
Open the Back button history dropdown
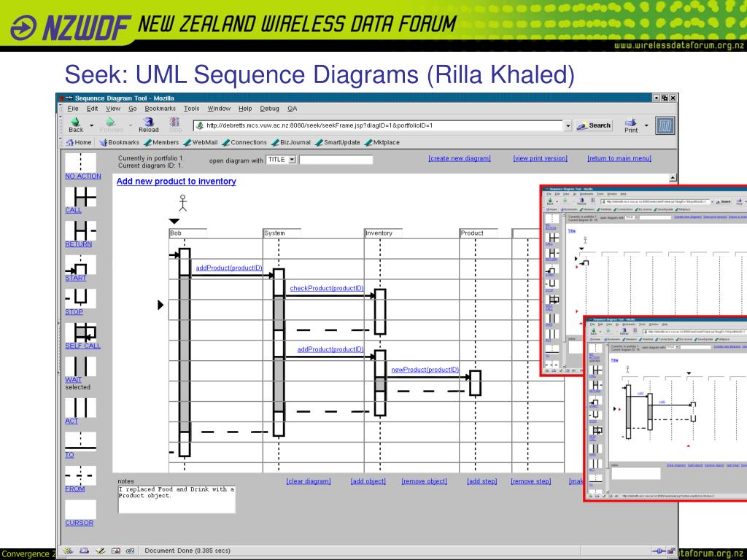(91, 125)
